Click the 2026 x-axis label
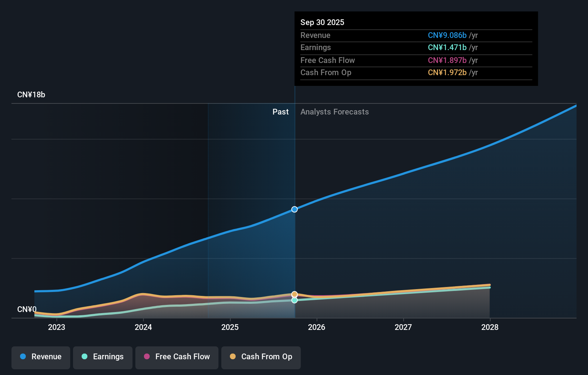The height and width of the screenshot is (375, 588). coord(317,327)
